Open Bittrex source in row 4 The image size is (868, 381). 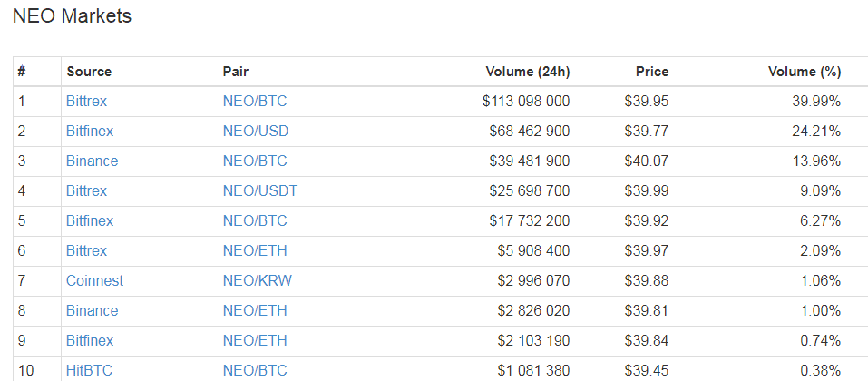coord(86,190)
